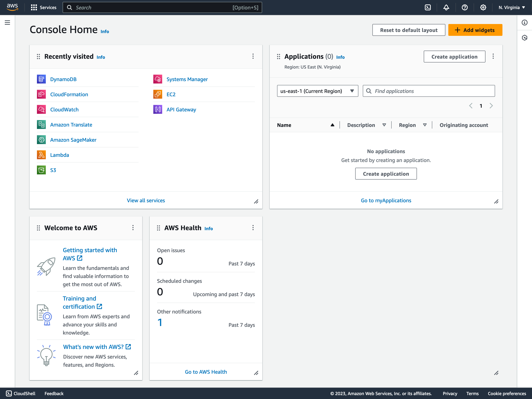532x399 pixels.
Task: Open the AWS Health Info link
Action: (x=209, y=229)
